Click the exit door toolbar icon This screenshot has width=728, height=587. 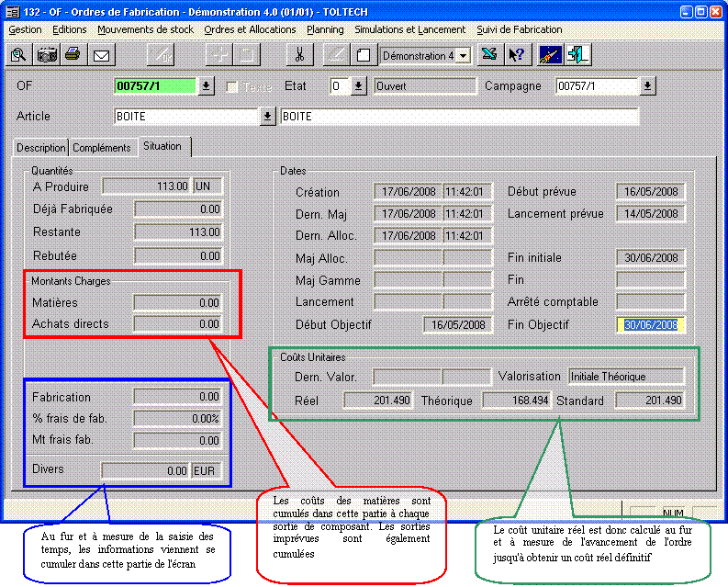pos(578,55)
